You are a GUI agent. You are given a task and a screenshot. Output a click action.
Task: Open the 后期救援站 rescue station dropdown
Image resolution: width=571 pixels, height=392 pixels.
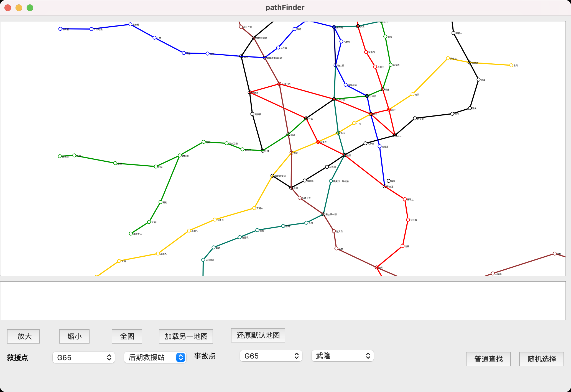(x=155, y=358)
